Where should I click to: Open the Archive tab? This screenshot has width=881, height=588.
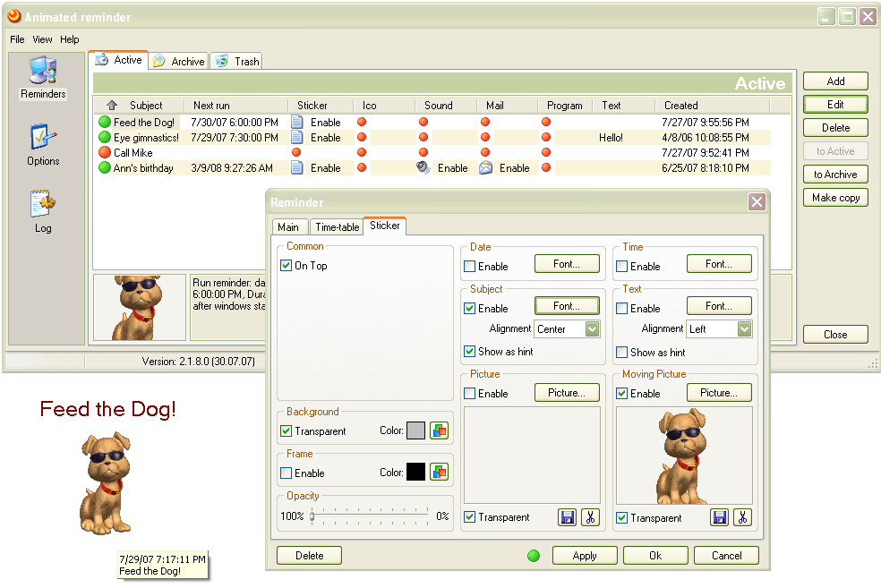point(179,62)
